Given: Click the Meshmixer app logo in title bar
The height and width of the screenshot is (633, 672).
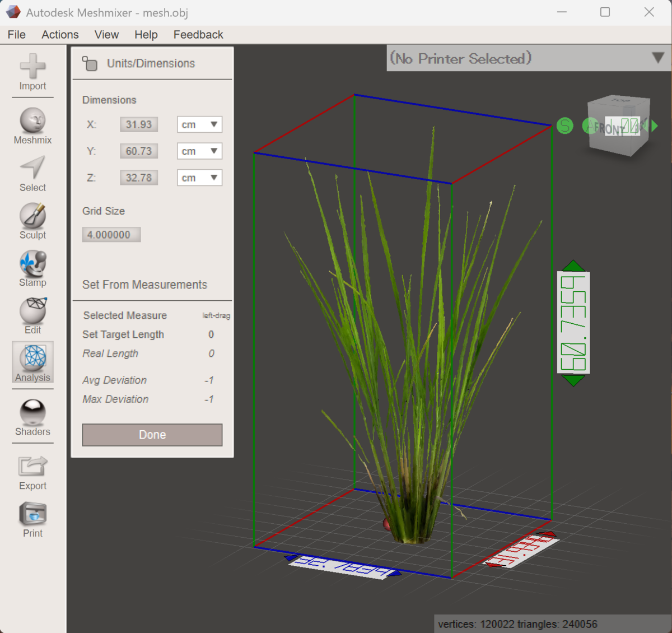Looking at the screenshot, I should pyautogui.click(x=13, y=12).
